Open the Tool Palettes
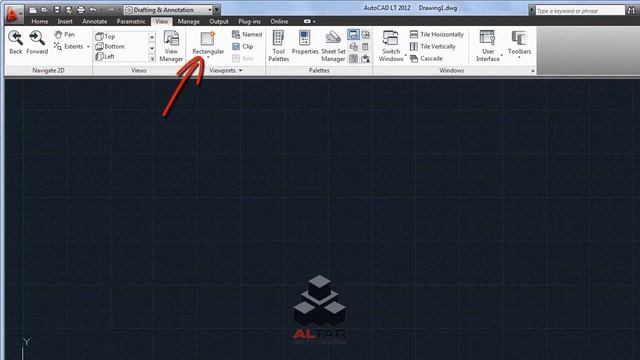 [x=278, y=46]
